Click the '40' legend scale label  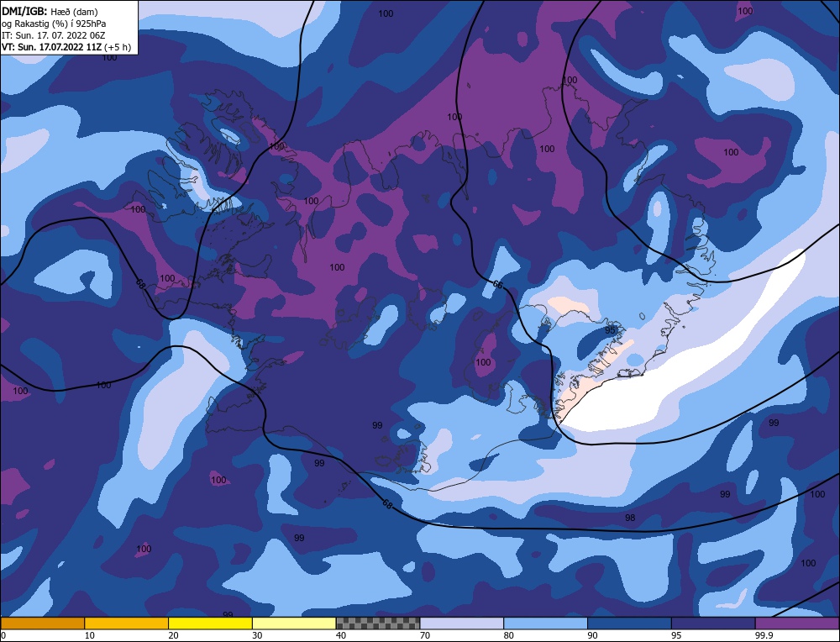341,636
